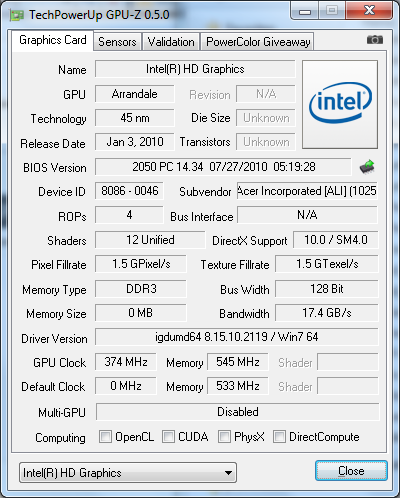Viewport: 402px width, 498px height.
Task: Open the graphics card selection combo box
Action: (x=128, y=472)
